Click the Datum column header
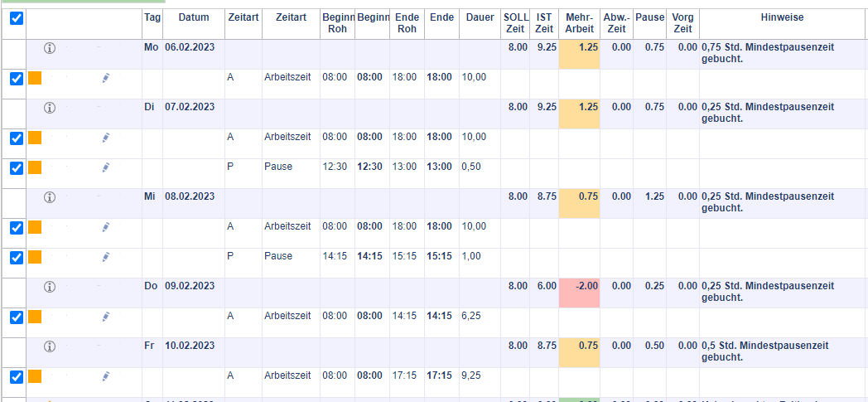This screenshot has height=402, width=868. tap(193, 18)
